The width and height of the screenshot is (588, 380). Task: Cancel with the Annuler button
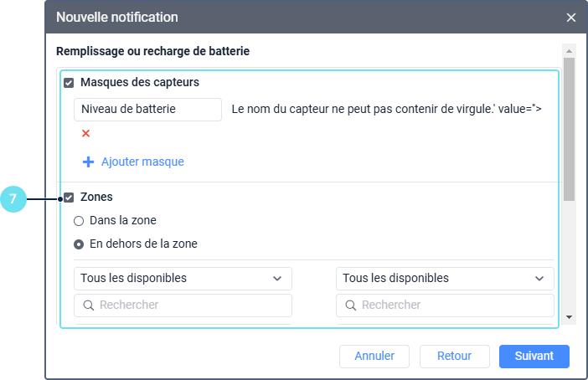(374, 356)
